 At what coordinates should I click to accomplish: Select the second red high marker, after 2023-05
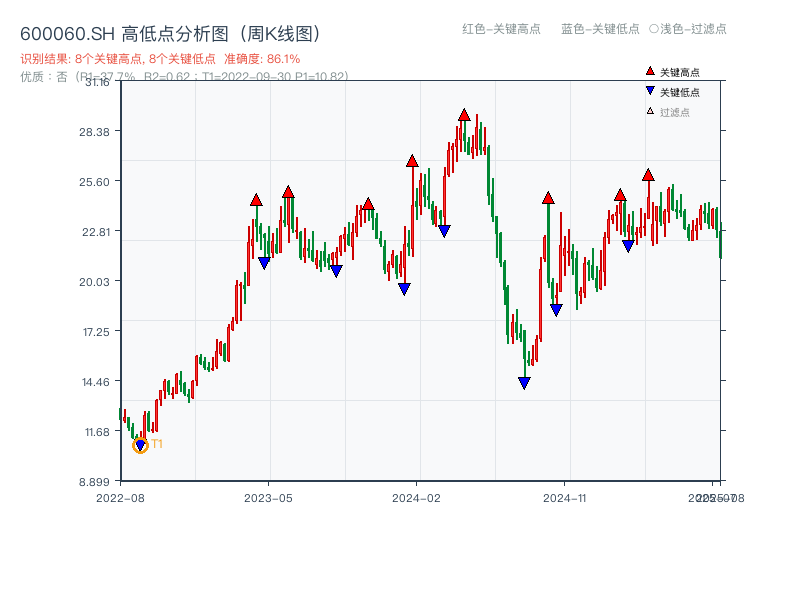pos(288,192)
